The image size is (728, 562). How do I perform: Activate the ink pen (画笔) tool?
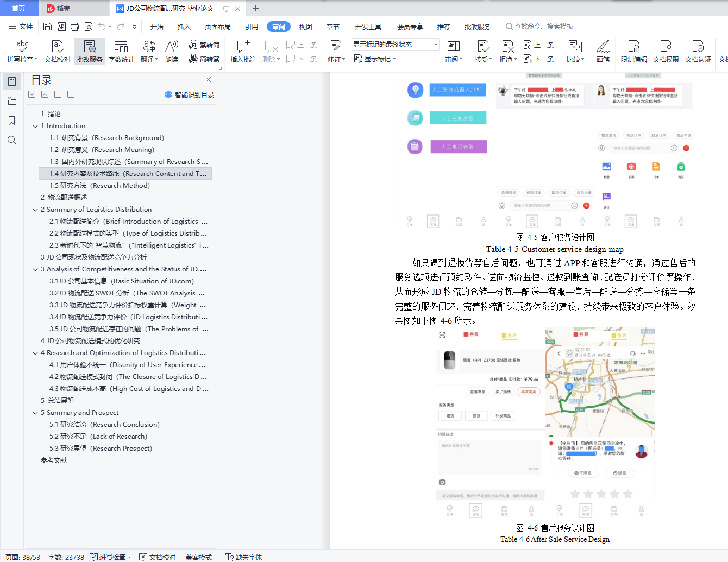pyautogui.click(x=603, y=52)
